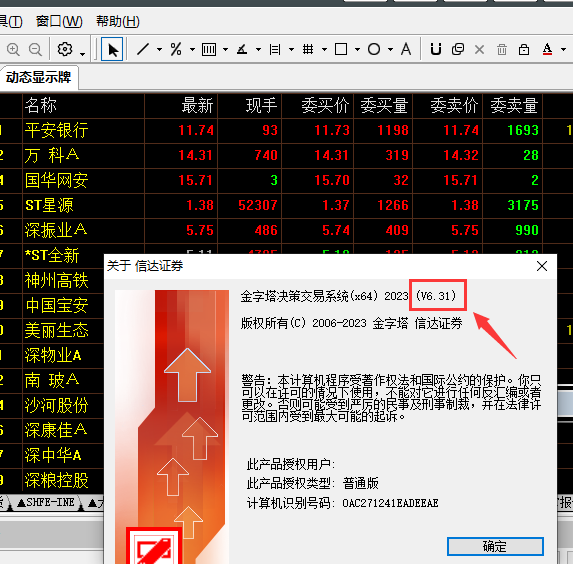
Task: Open the 帮助(H) menu
Action: point(118,21)
